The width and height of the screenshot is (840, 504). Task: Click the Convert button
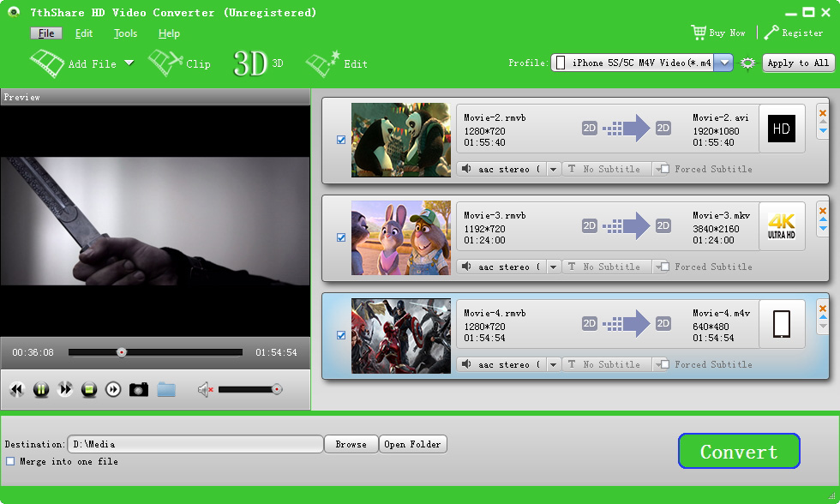738,451
